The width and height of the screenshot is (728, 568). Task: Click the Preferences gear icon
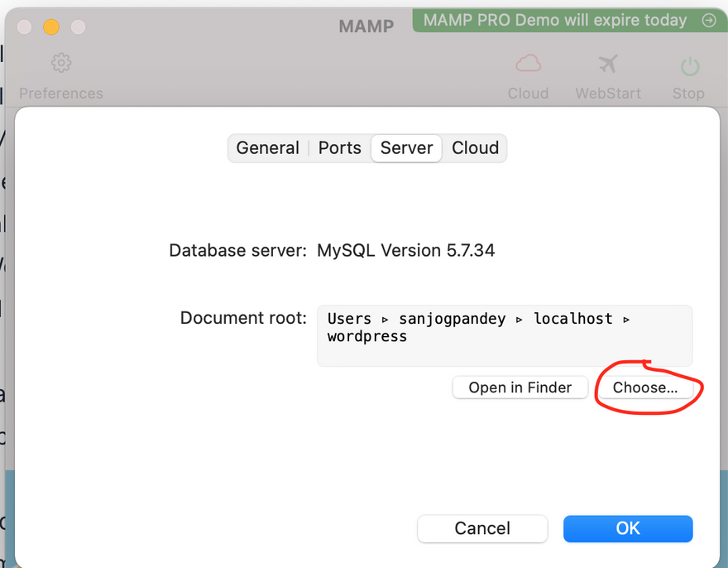(61, 63)
